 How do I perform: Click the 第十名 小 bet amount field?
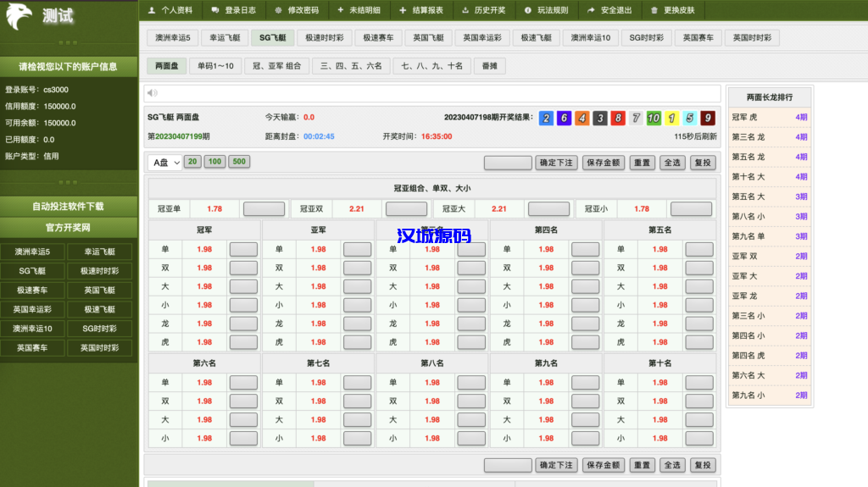[x=699, y=439]
